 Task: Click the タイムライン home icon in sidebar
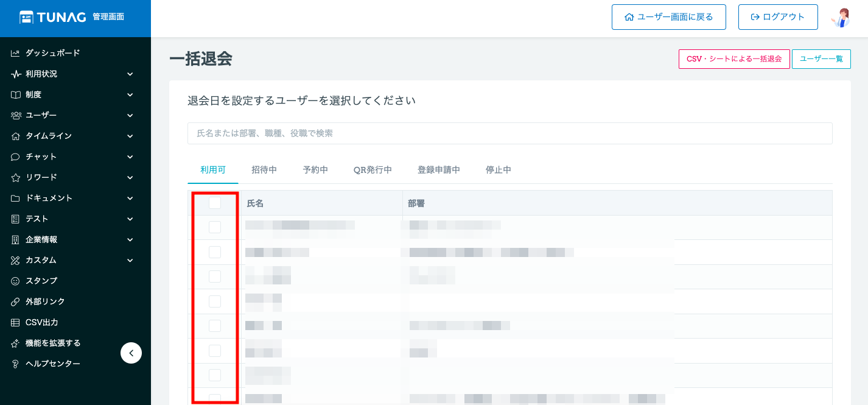(x=16, y=136)
